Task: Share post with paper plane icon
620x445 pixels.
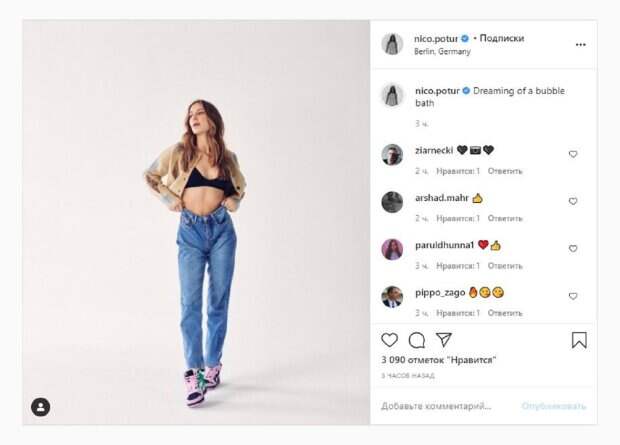Action: (444, 340)
